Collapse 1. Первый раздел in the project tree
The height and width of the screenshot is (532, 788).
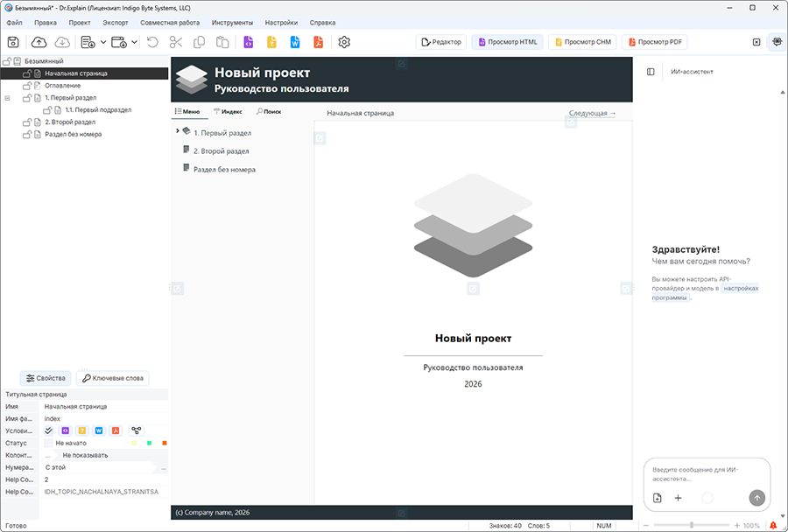coord(8,98)
